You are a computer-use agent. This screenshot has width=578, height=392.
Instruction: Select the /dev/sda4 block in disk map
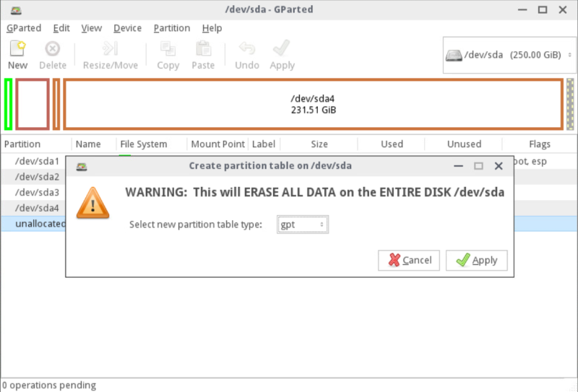[x=313, y=105]
